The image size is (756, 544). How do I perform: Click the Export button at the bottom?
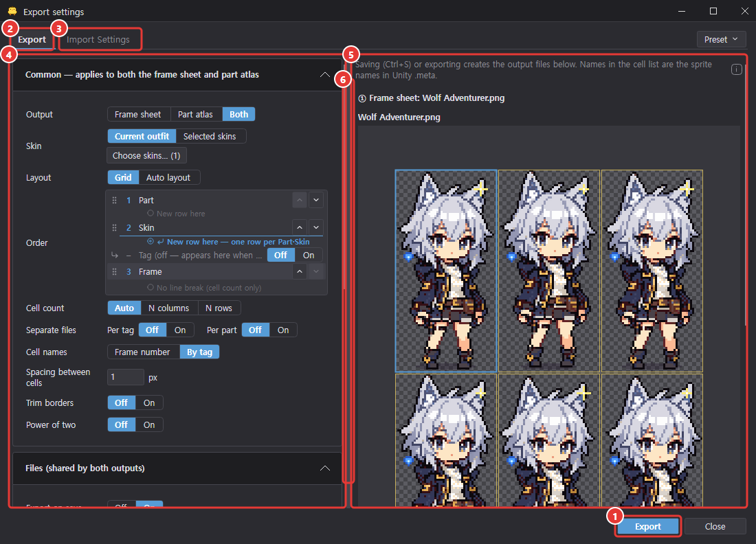coord(648,527)
